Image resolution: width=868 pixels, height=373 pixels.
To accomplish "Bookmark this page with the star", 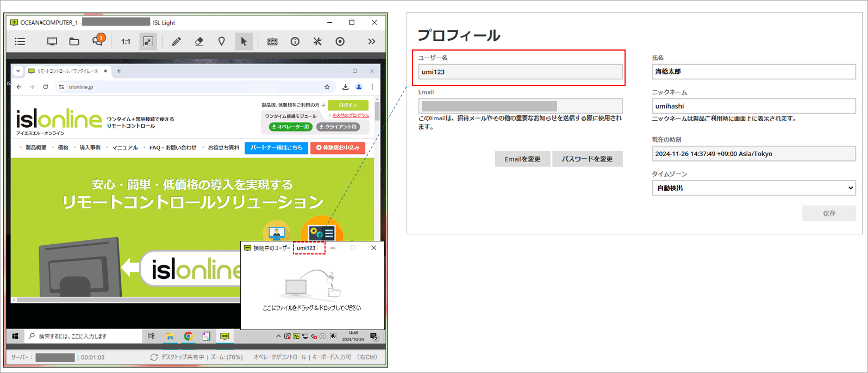I will [327, 87].
